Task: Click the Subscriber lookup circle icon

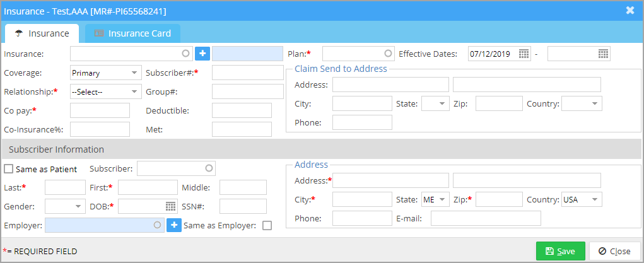Action: coord(208,169)
